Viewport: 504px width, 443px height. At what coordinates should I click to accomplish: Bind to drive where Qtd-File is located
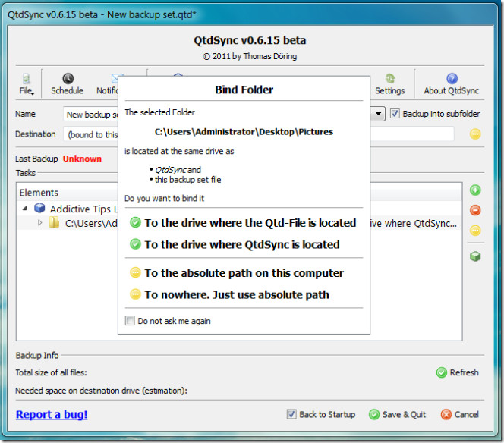(x=243, y=222)
